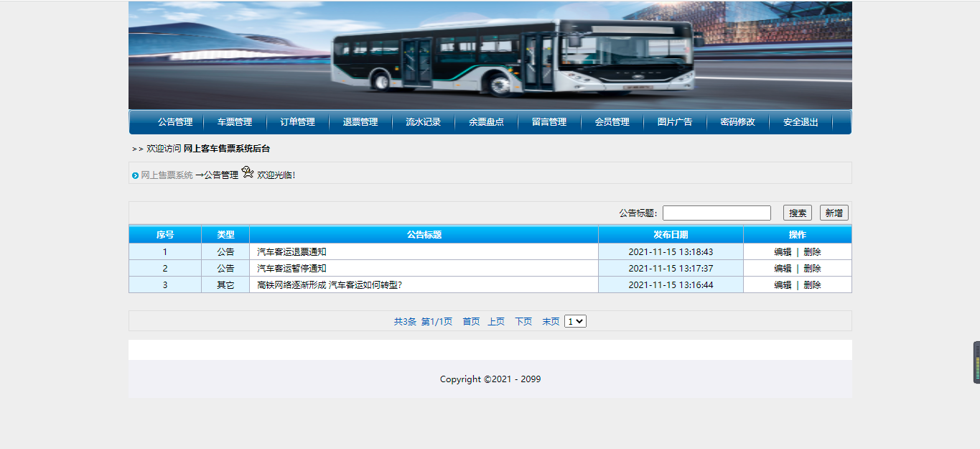Delete 汽车客运暂停通知 announcement
The image size is (980, 449).
(x=812, y=269)
